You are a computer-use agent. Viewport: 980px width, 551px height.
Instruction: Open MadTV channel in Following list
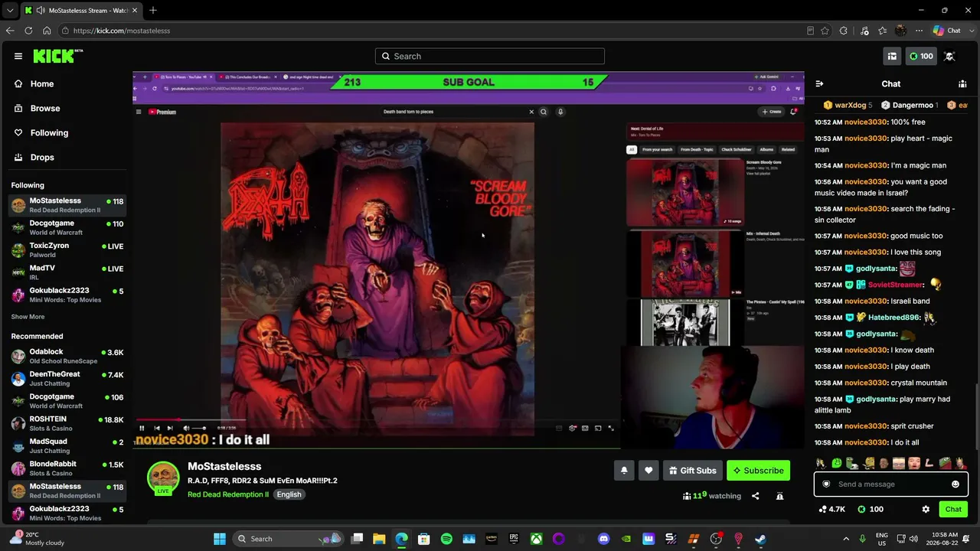click(x=67, y=272)
